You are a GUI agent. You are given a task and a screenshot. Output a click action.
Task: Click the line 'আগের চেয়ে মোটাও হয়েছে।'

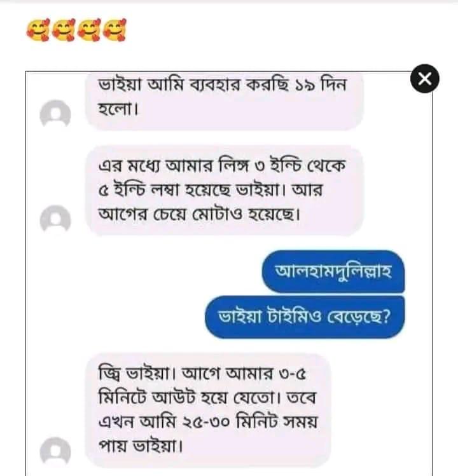point(200,215)
